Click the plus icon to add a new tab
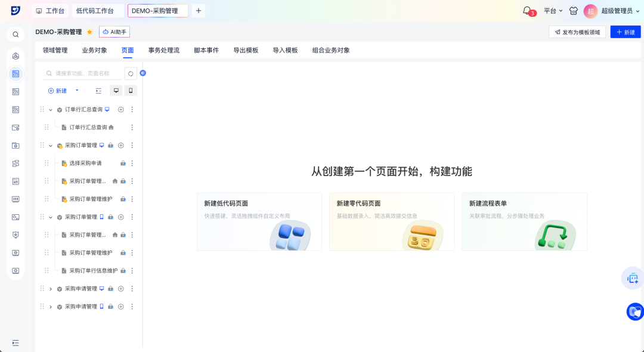This screenshot has height=352, width=644. [199, 11]
